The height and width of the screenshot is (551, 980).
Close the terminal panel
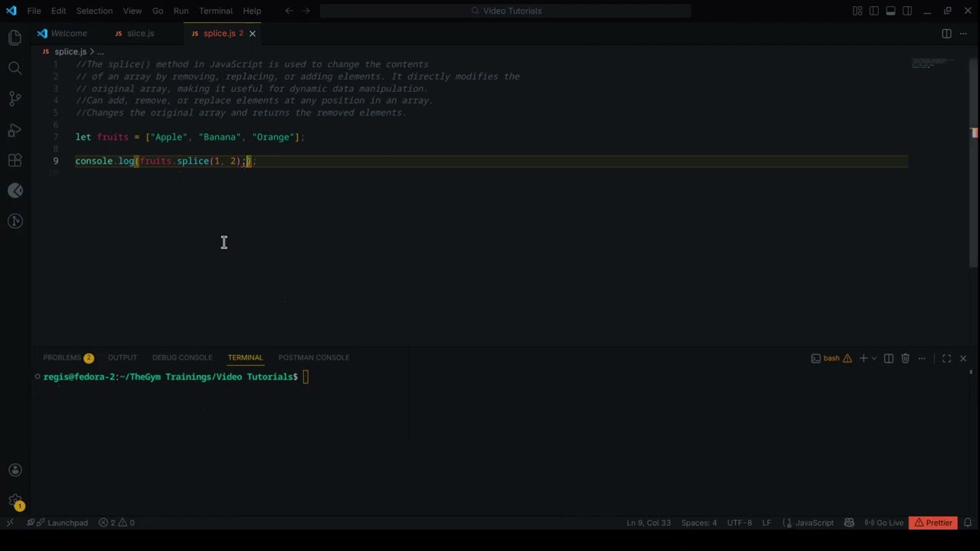963,358
